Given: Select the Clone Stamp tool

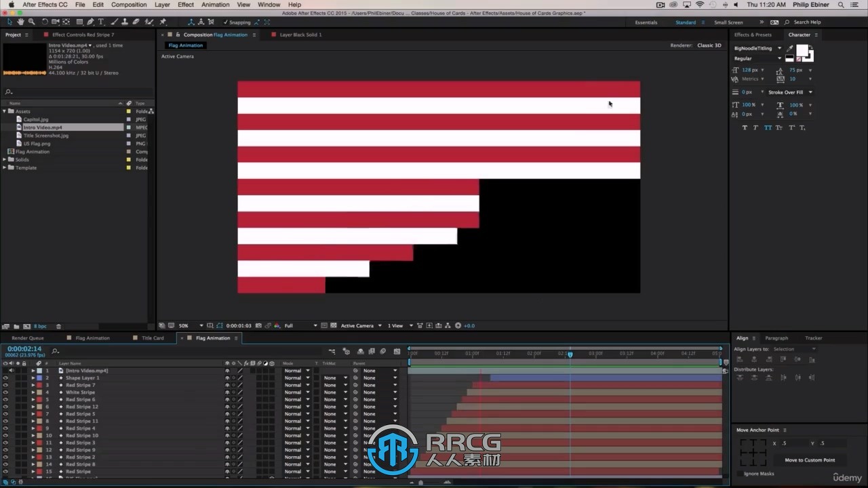Looking at the screenshot, I should pos(125,22).
